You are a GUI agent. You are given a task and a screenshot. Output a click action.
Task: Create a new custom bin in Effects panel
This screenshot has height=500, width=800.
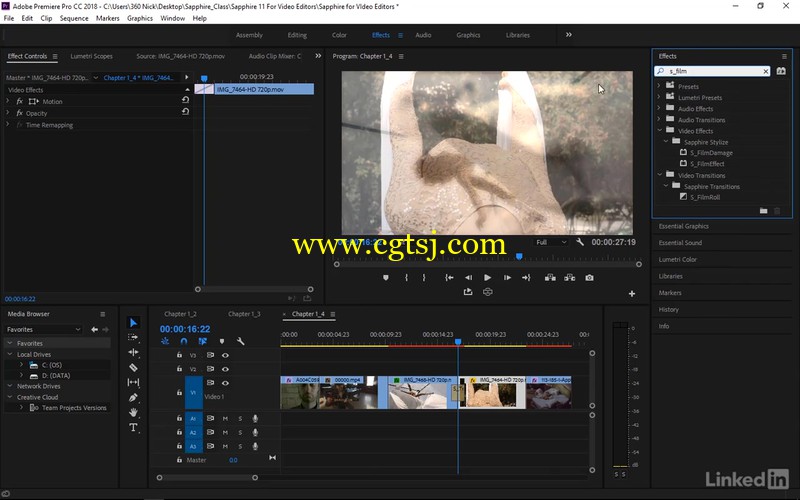(763, 210)
